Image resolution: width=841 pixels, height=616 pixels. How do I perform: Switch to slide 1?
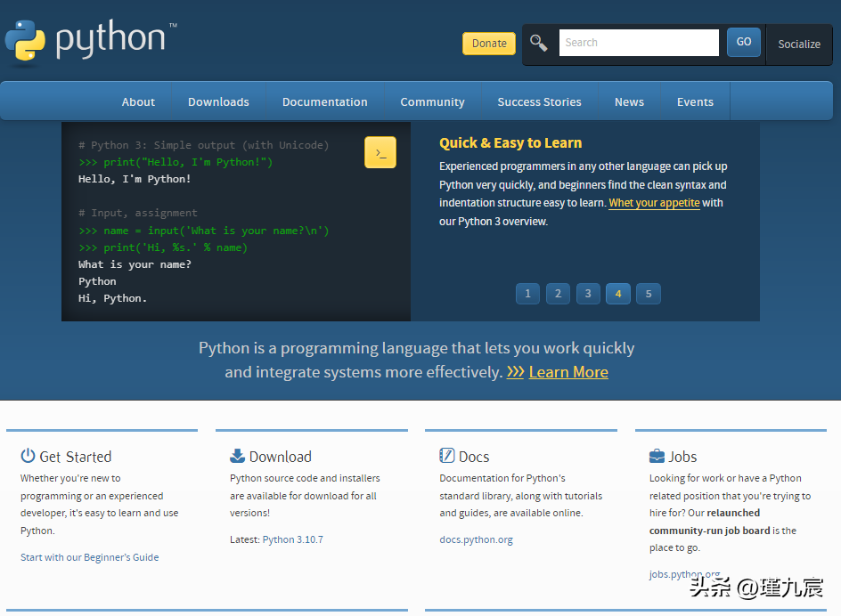click(x=527, y=293)
